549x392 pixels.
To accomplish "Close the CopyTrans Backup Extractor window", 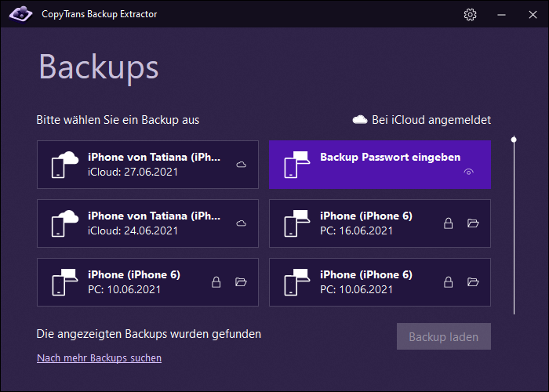I will point(533,14).
